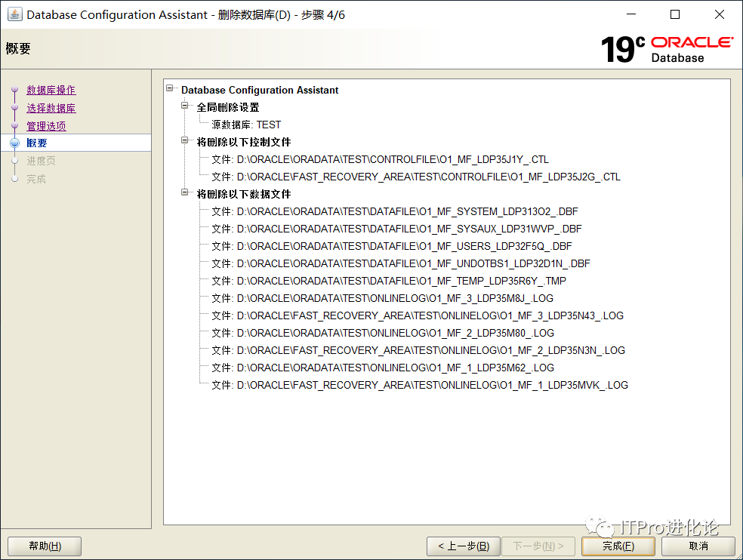Select O1_MF_1_LDP35M62_.LOG file row
Viewport: 743px width, 560px height.
pos(383,368)
